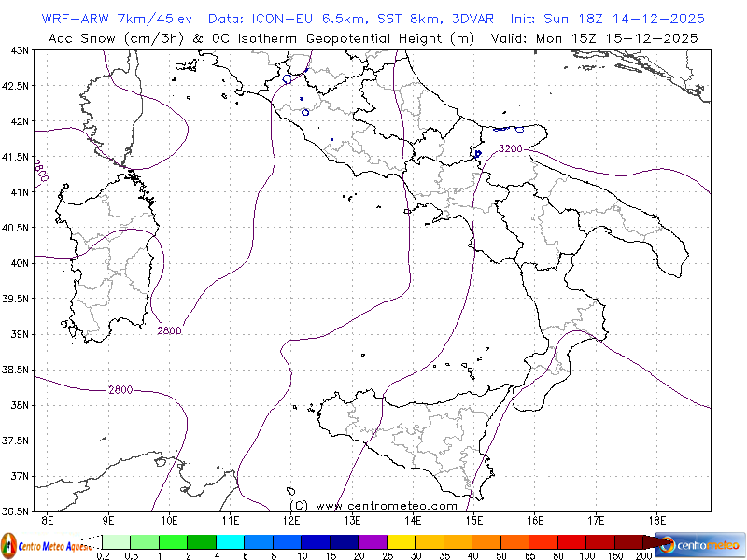This screenshot has height=560, width=747.
Task: Click the 2800 label near 38N 10E
Action: tap(120, 390)
